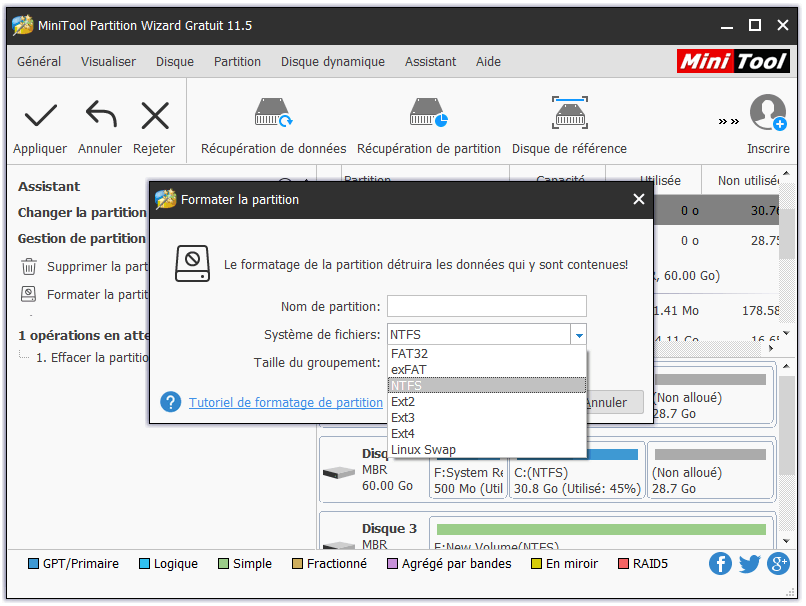
Task: Click RAID5 legend color swatch
Action: pos(624,564)
